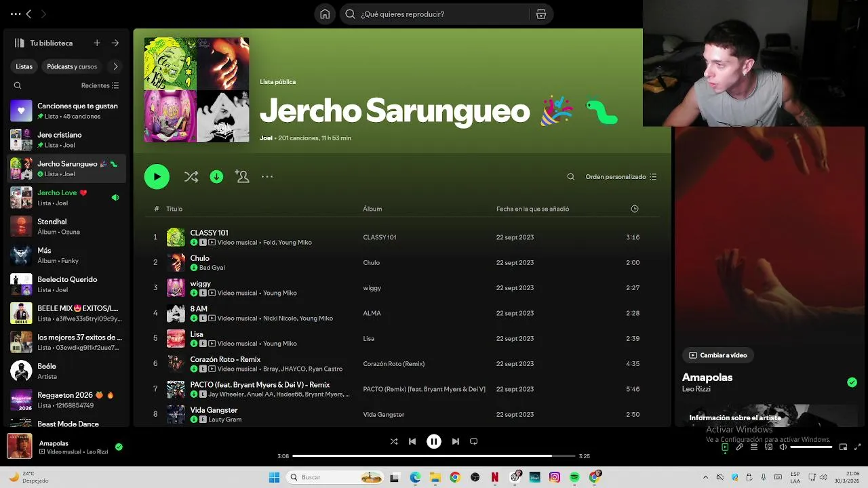Viewport: 868px width, 488px height.
Task: Open Canciones que te gustan playlist
Action: [66, 110]
